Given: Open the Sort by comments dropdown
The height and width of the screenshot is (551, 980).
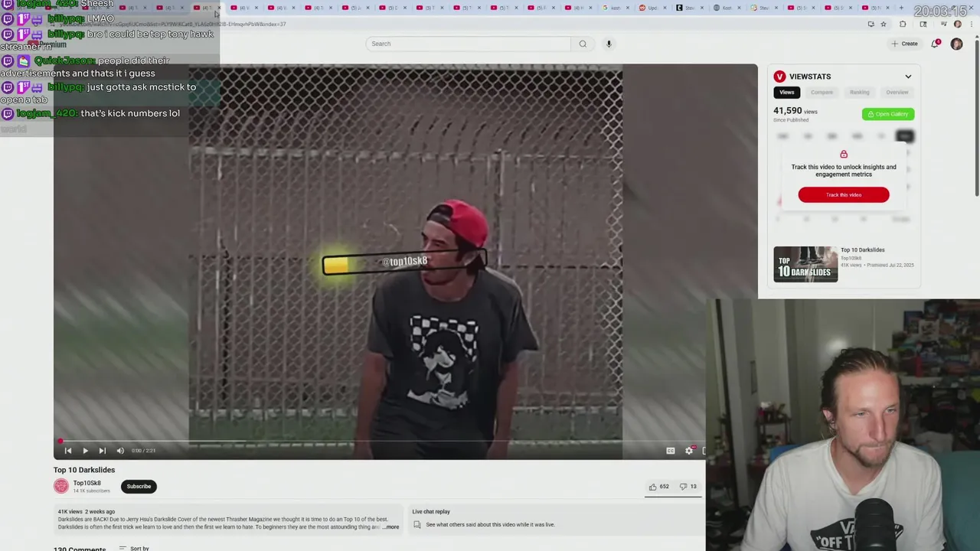Looking at the screenshot, I should coord(134,548).
